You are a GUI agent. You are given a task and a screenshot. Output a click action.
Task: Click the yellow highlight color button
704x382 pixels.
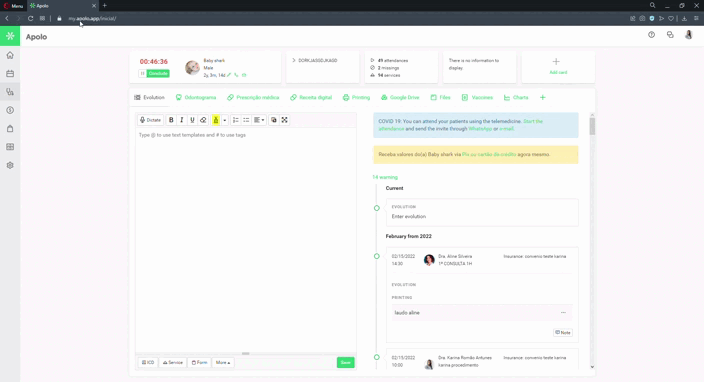tap(216, 120)
